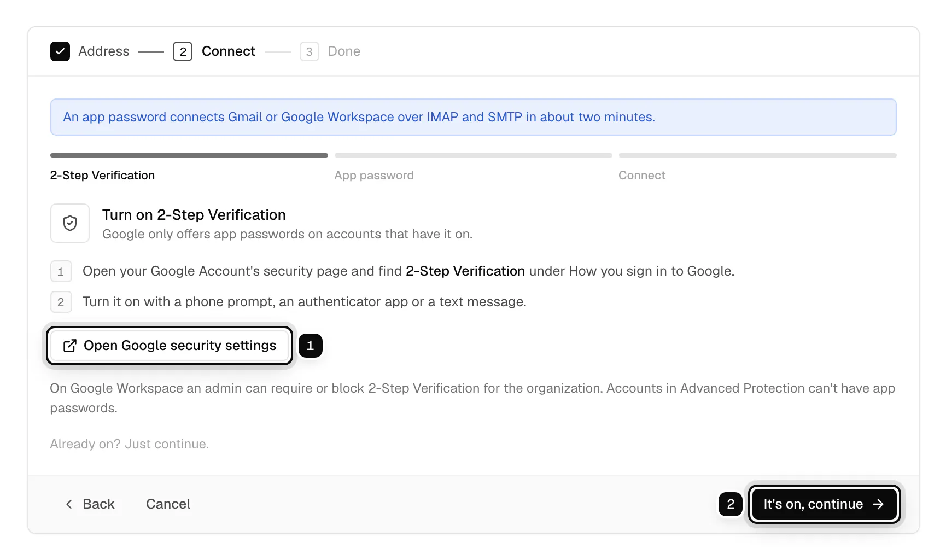
Task: Click the completed Address step checkmark icon
Action: pos(60,51)
